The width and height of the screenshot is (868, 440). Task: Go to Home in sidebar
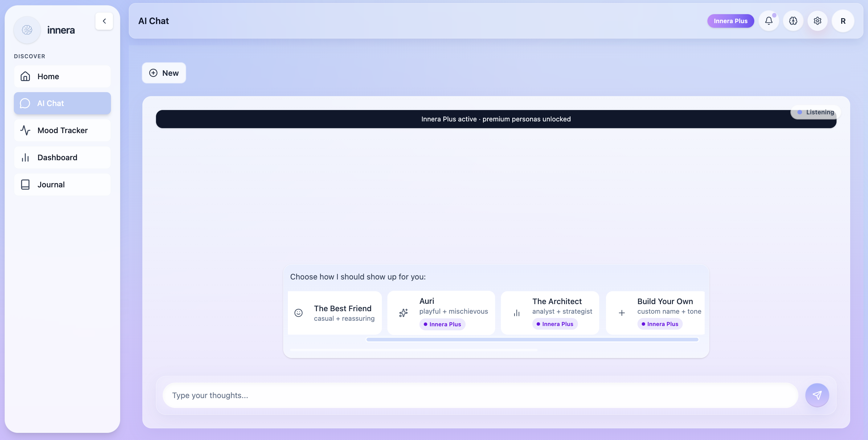click(62, 76)
